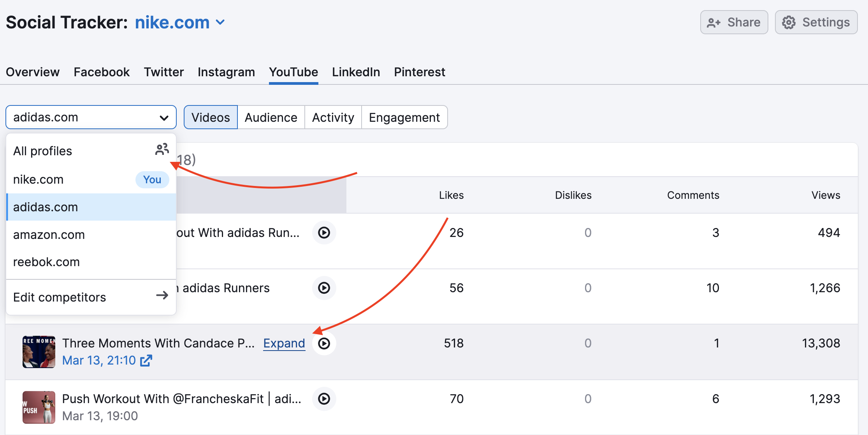Click the Edit competitors arrow icon

tap(162, 296)
